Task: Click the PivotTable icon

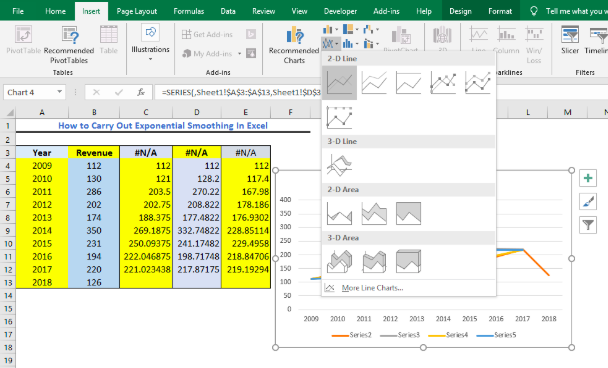Action: (23, 40)
